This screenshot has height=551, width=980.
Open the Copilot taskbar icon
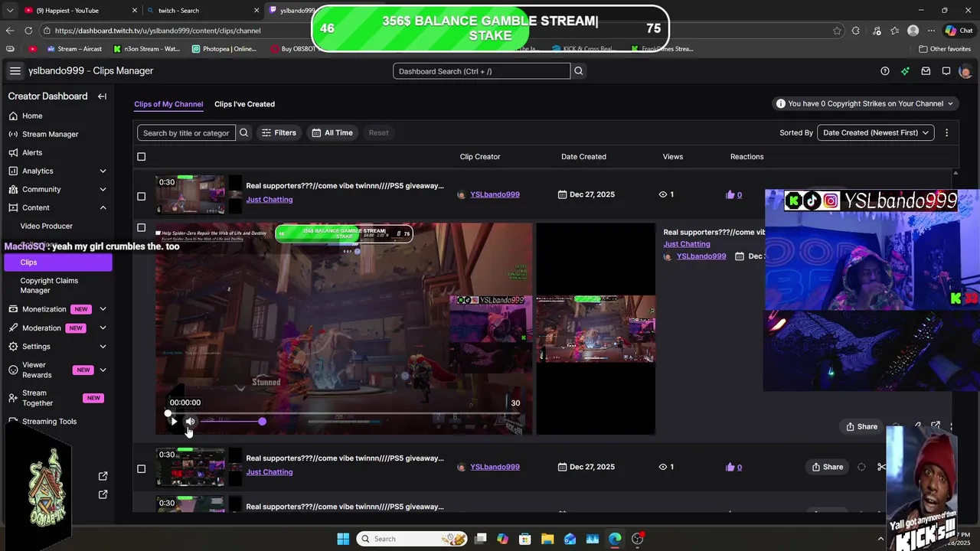tap(502, 539)
